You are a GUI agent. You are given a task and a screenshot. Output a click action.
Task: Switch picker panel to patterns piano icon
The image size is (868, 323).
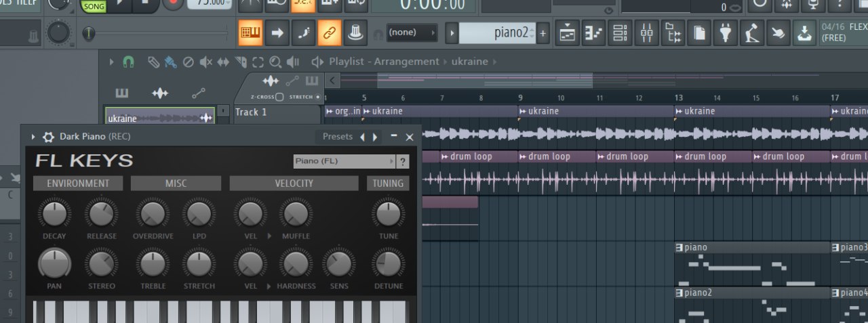coord(121,93)
